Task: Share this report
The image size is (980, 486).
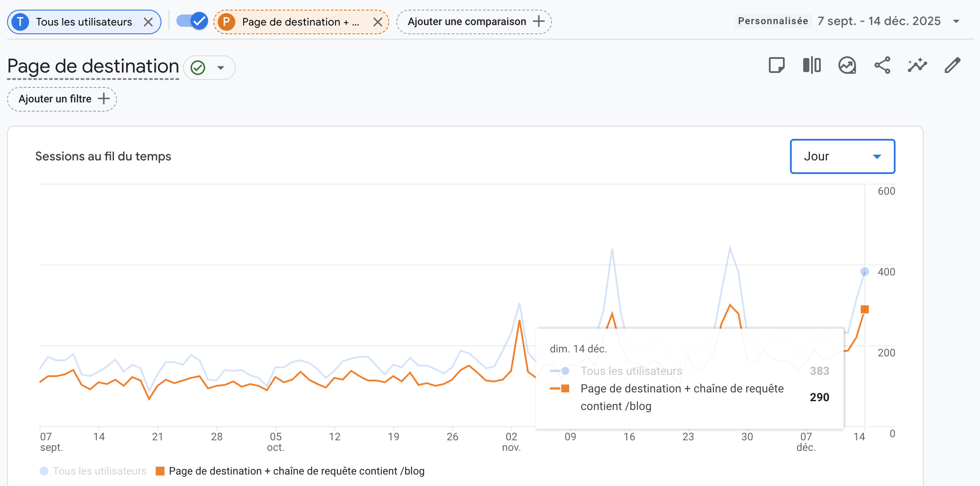Action: click(x=882, y=65)
